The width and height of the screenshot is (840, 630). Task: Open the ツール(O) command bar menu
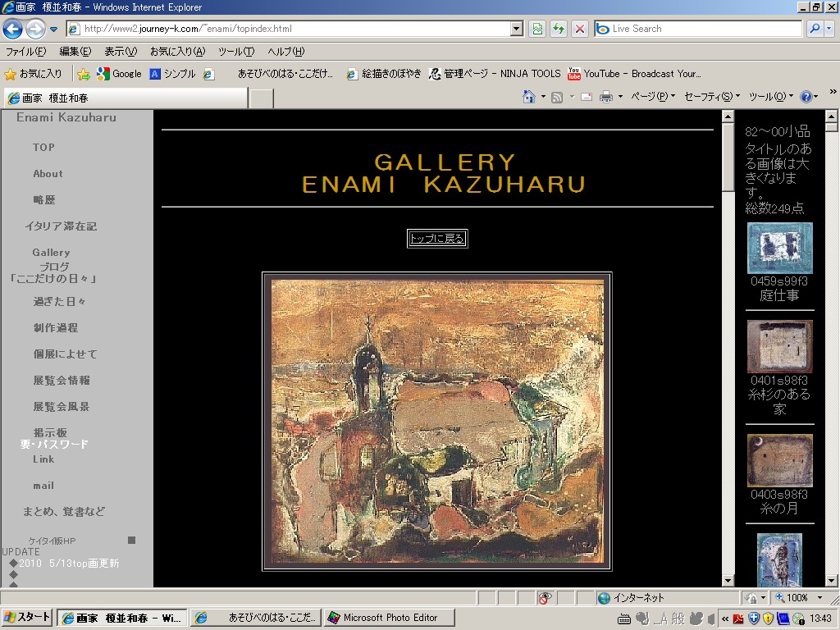click(770, 97)
